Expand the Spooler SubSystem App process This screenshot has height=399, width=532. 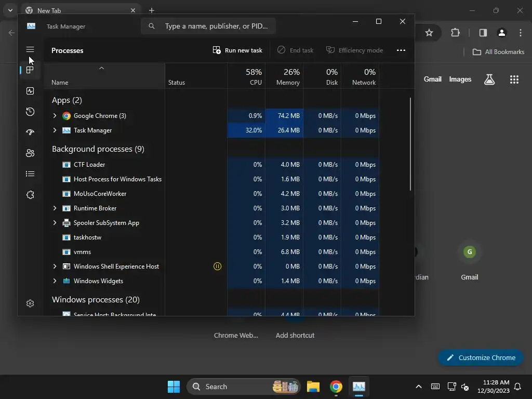[55, 223]
